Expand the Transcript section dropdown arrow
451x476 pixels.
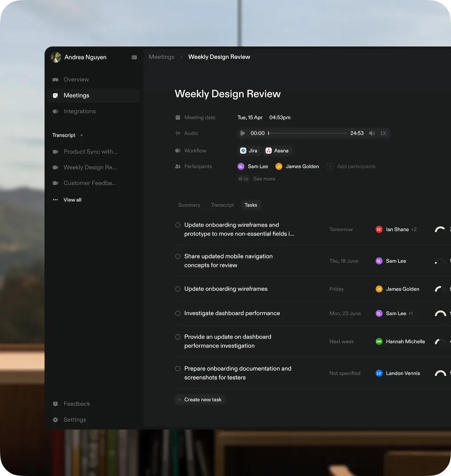point(81,135)
